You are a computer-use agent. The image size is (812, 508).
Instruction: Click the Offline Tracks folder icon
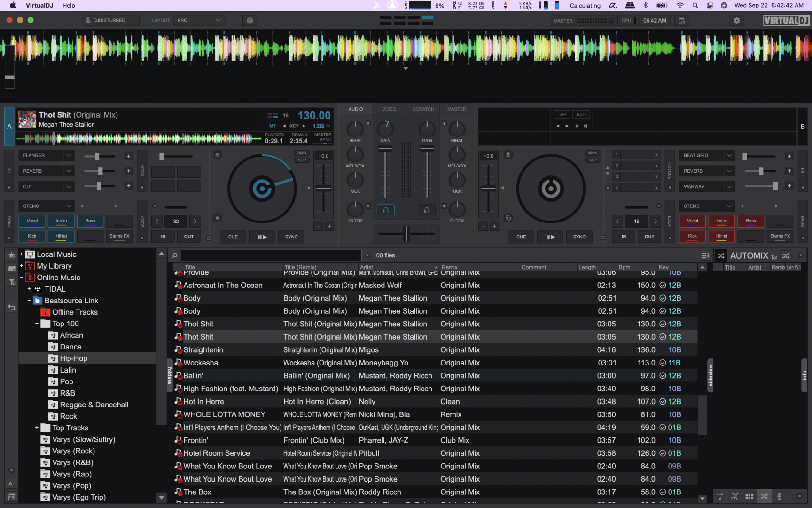click(x=45, y=312)
